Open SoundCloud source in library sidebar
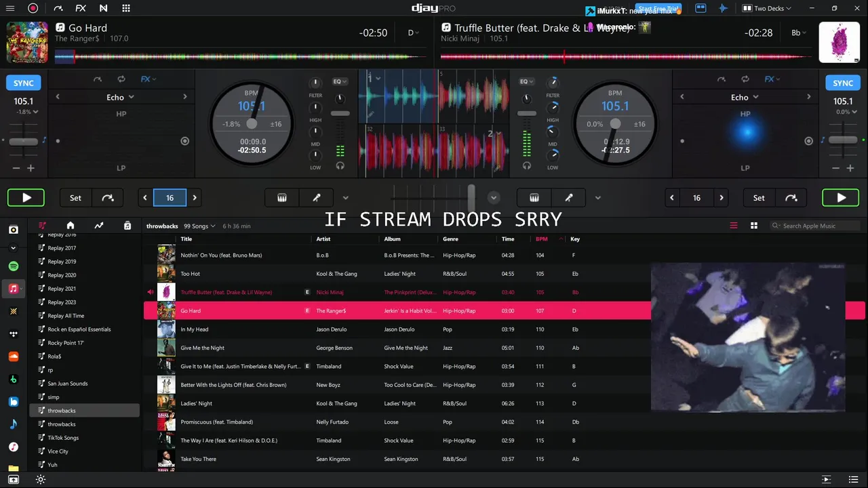Image resolution: width=868 pixels, height=488 pixels. pos(14,357)
